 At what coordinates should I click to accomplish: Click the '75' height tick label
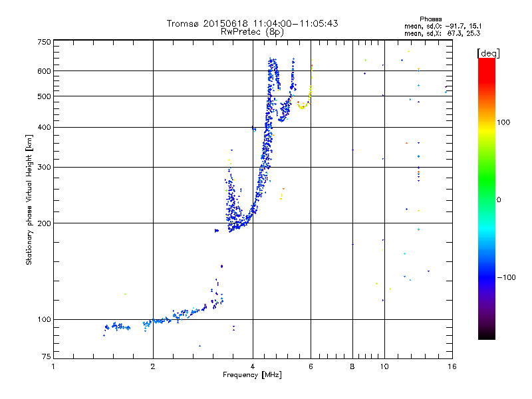[x=47, y=356]
